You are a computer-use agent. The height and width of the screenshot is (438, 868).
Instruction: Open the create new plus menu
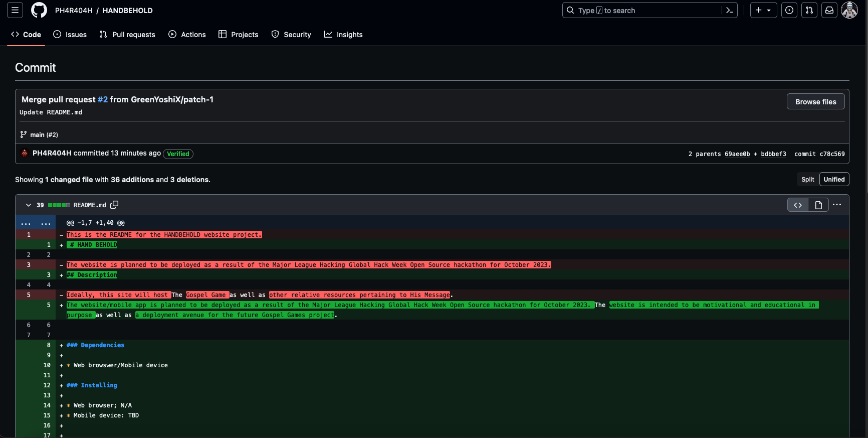point(763,10)
